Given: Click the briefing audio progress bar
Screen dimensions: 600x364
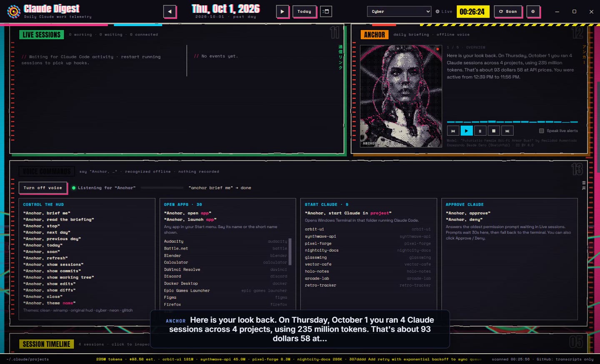Looking at the screenshot, I should point(512,122).
